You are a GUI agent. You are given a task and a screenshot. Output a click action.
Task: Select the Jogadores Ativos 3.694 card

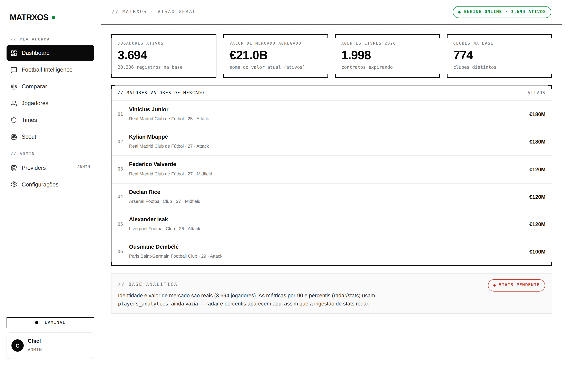(x=164, y=56)
